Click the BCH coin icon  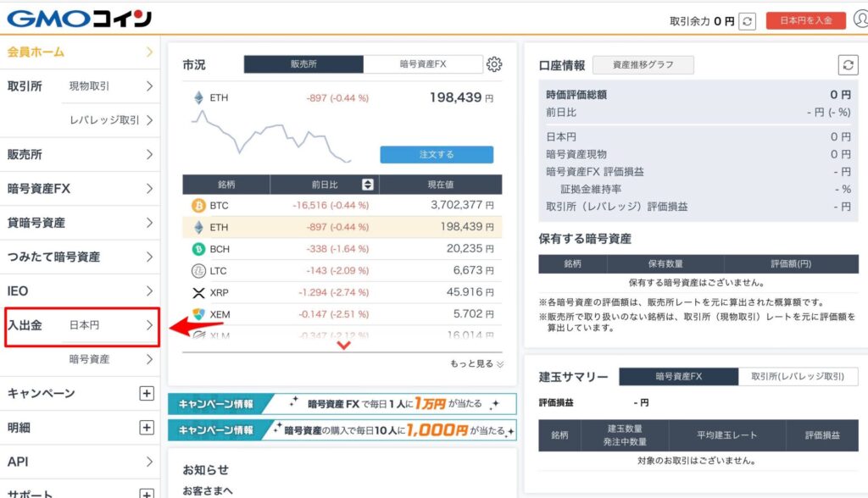point(198,249)
